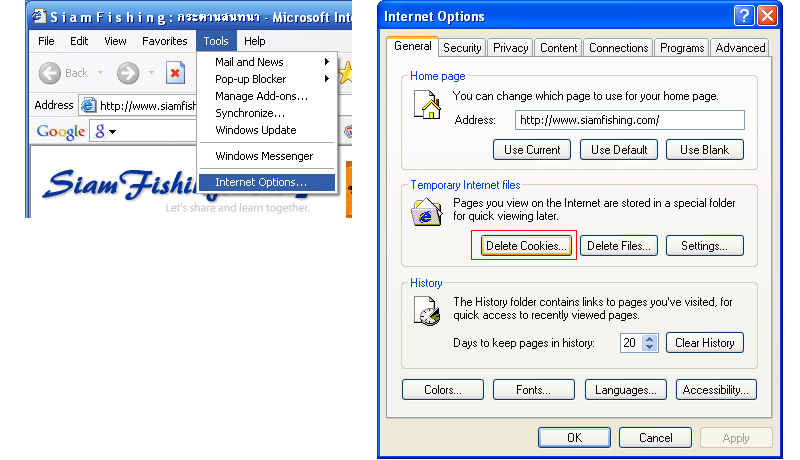This screenshot has width=800, height=460.
Task: Expand the Mail and News submenu
Action: [327, 62]
